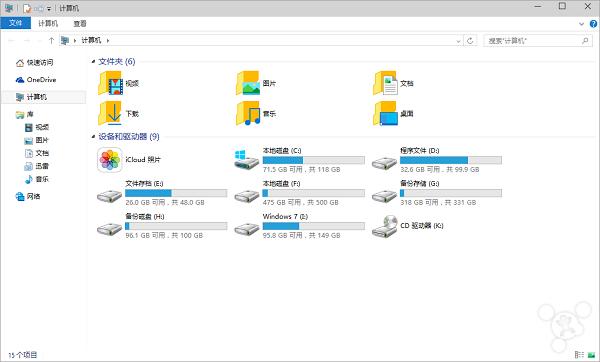Open the 文件 file menu

(x=15, y=23)
